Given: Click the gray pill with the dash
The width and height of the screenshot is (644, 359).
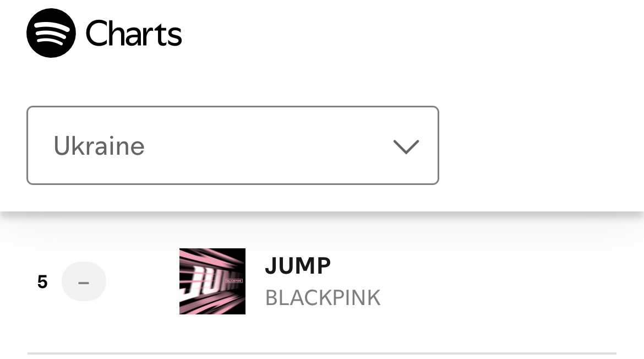Looking at the screenshot, I should [x=84, y=282].
